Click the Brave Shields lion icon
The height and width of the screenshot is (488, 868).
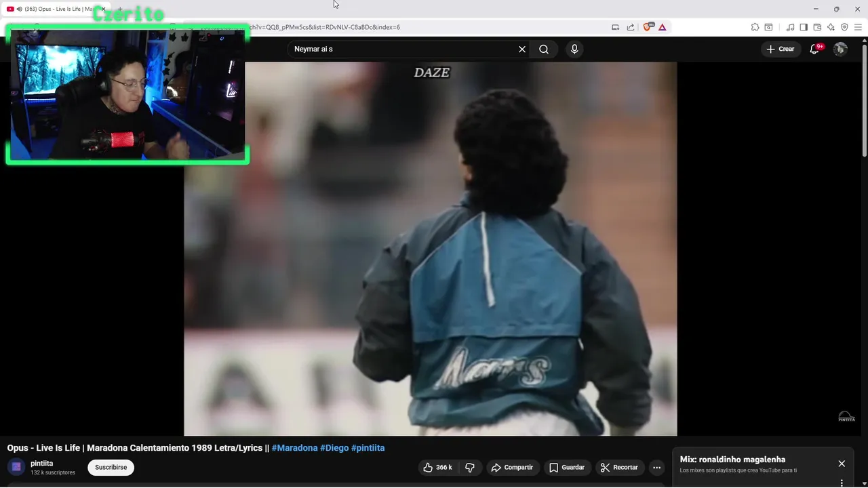(648, 27)
